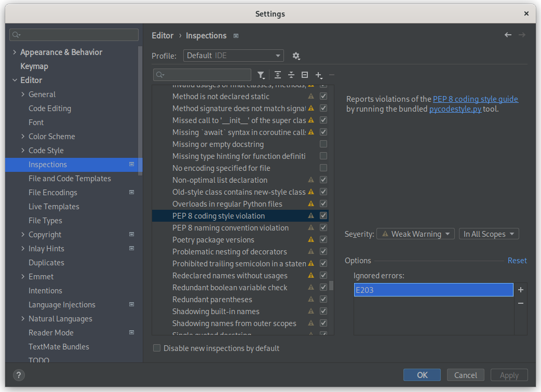Viewport: 541px width, 392px height.
Task: Collapse the Editor tree section
Action: click(x=15, y=80)
